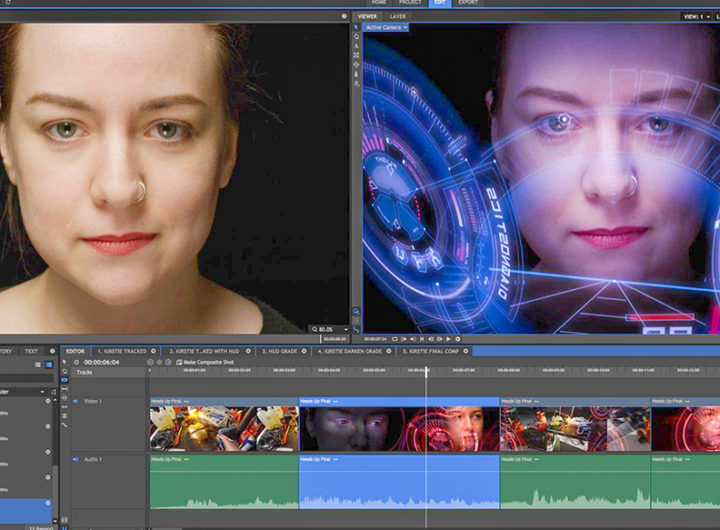This screenshot has height=530, width=720.
Task: Open the 1. KIRSTIE TRACKED tab
Action: [122, 351]
